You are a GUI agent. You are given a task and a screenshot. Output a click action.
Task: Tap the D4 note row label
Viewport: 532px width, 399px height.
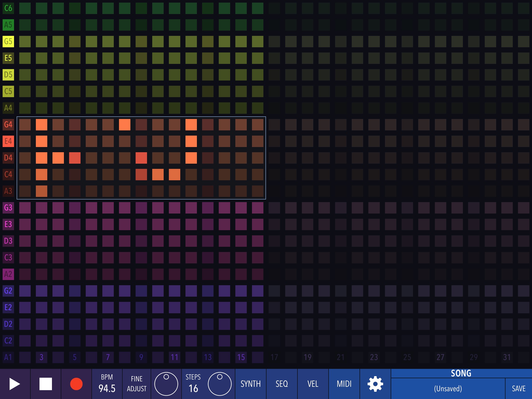[x=8, y=158]
